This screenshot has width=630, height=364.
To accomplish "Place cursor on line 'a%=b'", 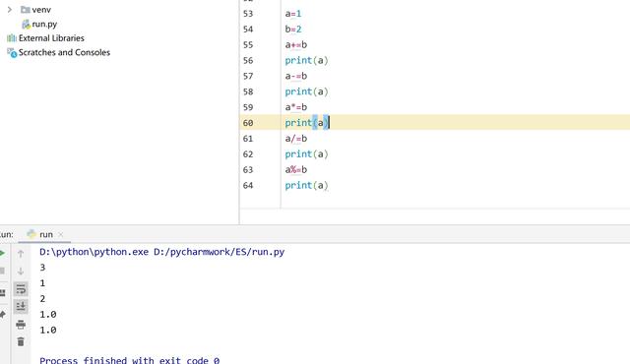I will (x=296, y=170).
